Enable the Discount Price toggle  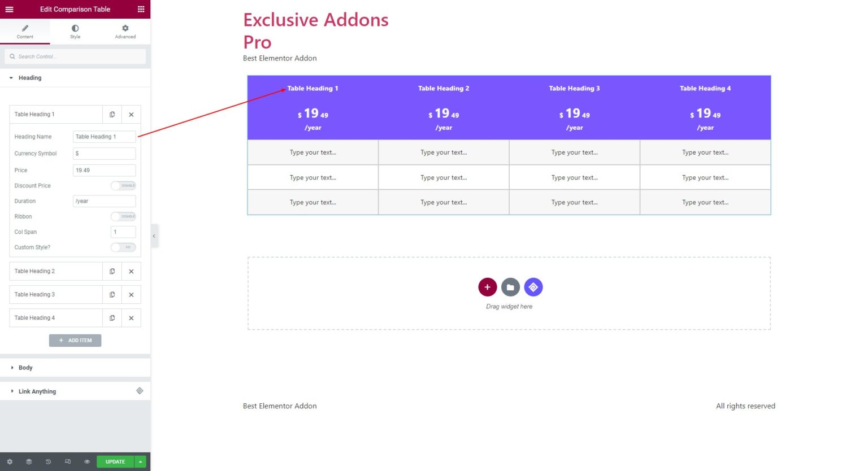[x=123, y=185]
